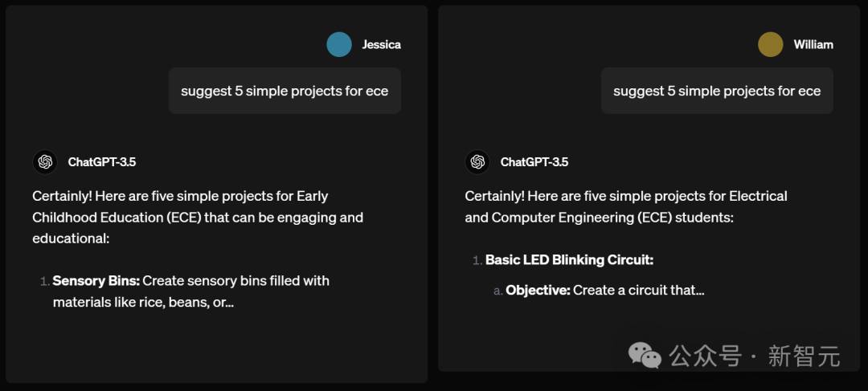Click the truncated 'Create a circuit that…' text
868x391 pixels.
(639, 290)
